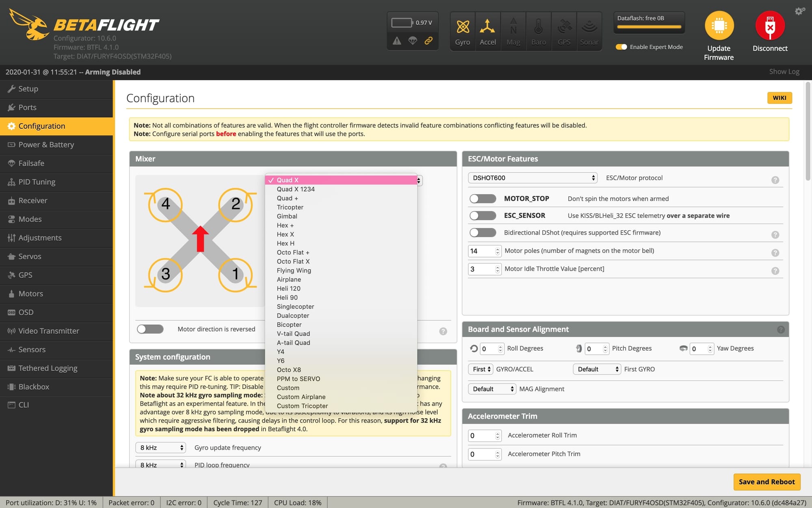Click the Betaflight bee logo
Image resolution: width=812 pixels, height=508 pixels.
pos(29,24)
